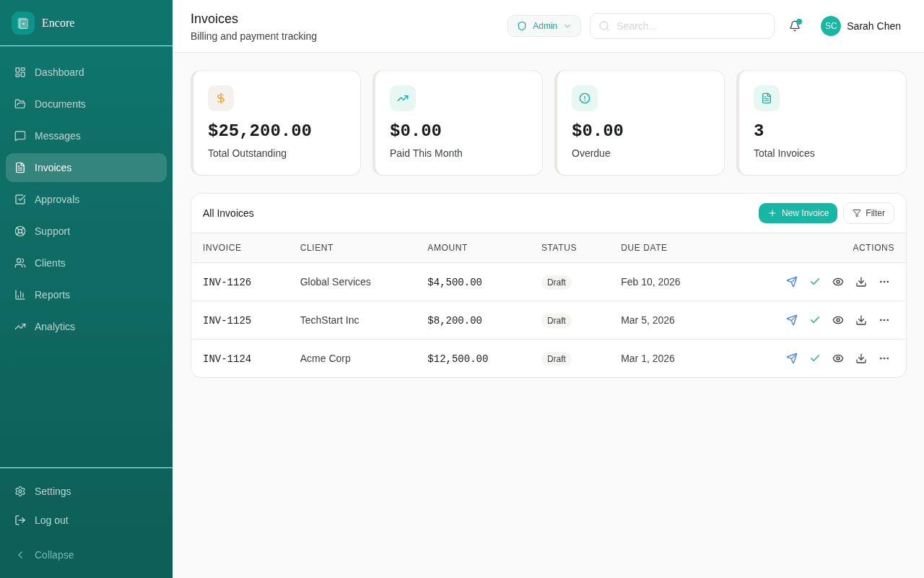Open the ellipsis actions menu for INV-1124
Image resolution: width=924 pixels, height=578 pixels.
884,358
